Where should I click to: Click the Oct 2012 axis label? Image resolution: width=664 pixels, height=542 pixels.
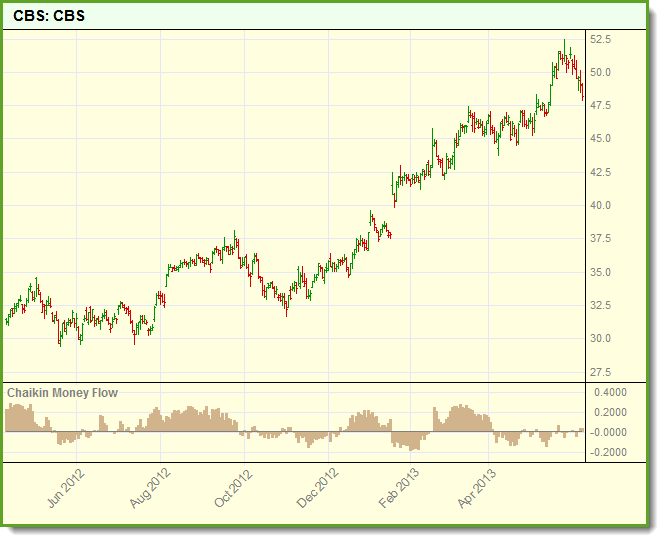[x=230, y=487]
